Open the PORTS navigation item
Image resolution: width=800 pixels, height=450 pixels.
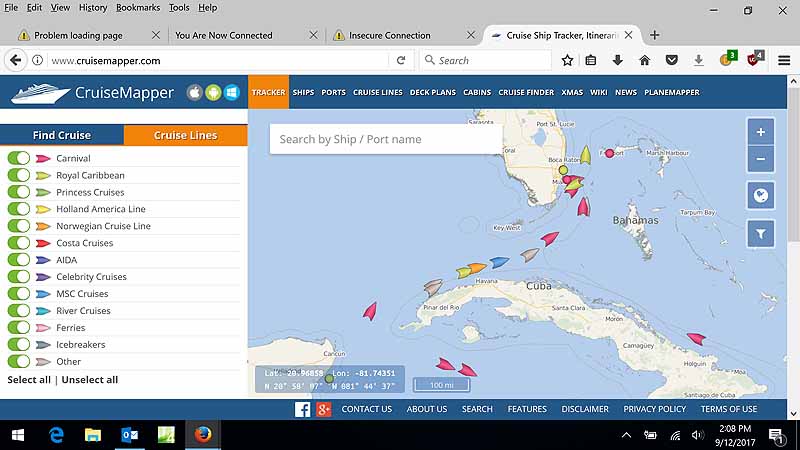333,92
